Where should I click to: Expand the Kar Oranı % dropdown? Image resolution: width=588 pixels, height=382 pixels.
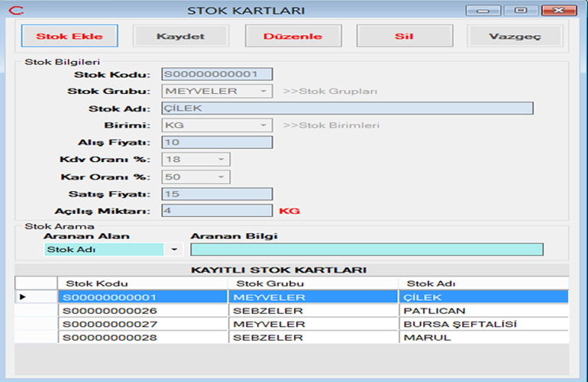221,176
